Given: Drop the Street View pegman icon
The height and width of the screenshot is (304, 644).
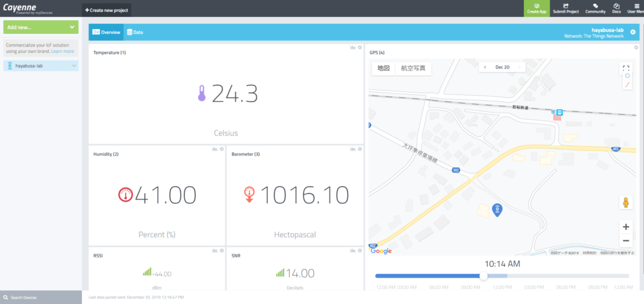Looking at the screenshot, I should point(626,203).
